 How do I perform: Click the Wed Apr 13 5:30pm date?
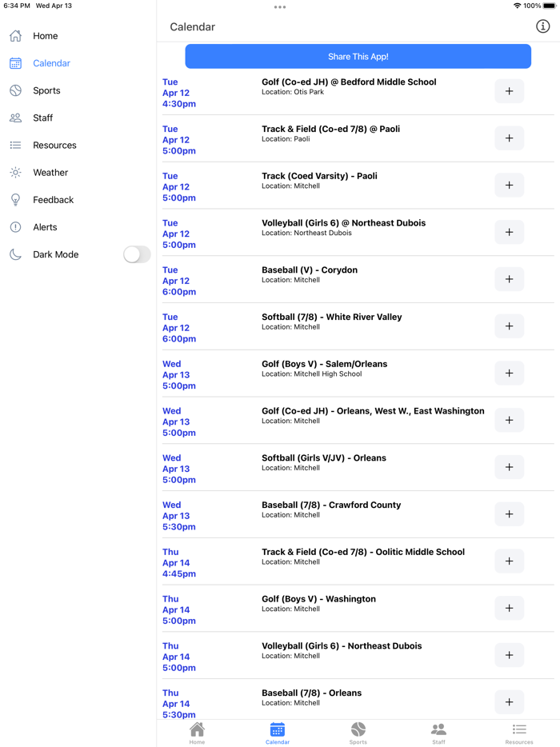(179, 516)
